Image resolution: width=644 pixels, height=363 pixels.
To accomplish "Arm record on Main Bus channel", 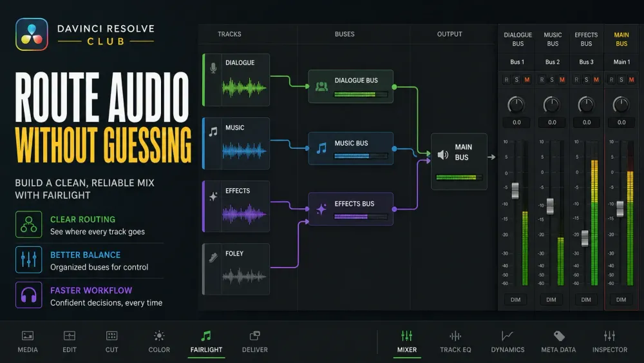I will (611, 80).
